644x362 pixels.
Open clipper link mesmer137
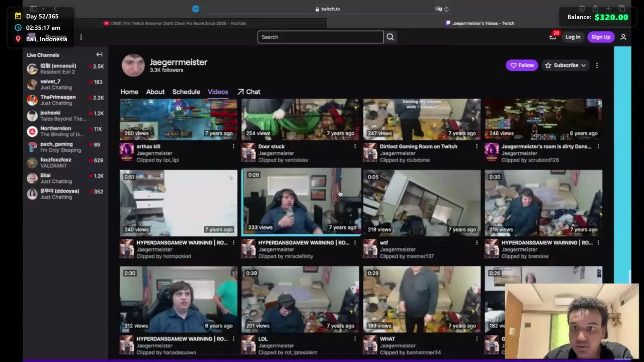(420, 256)
